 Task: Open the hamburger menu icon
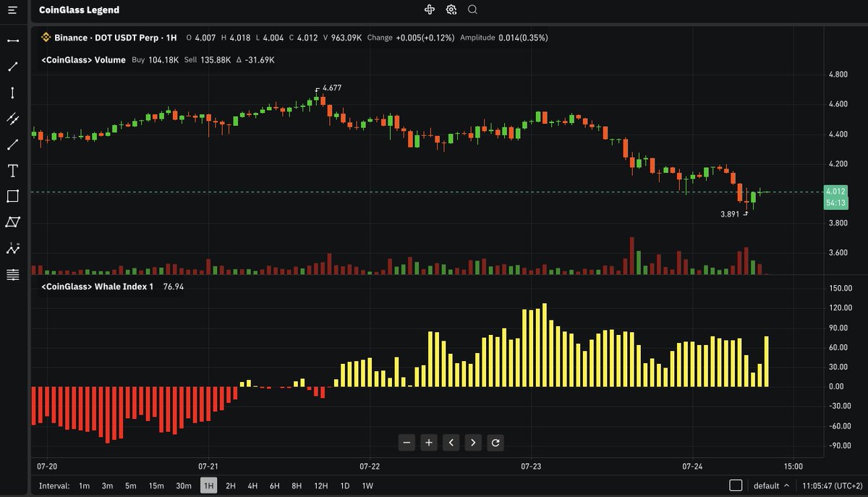[13, 10]
